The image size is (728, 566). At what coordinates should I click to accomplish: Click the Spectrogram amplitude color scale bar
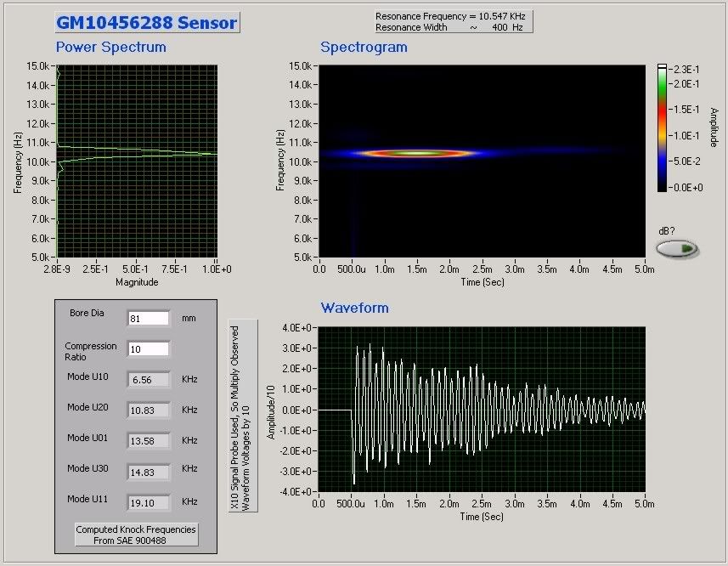coord(663,127)
